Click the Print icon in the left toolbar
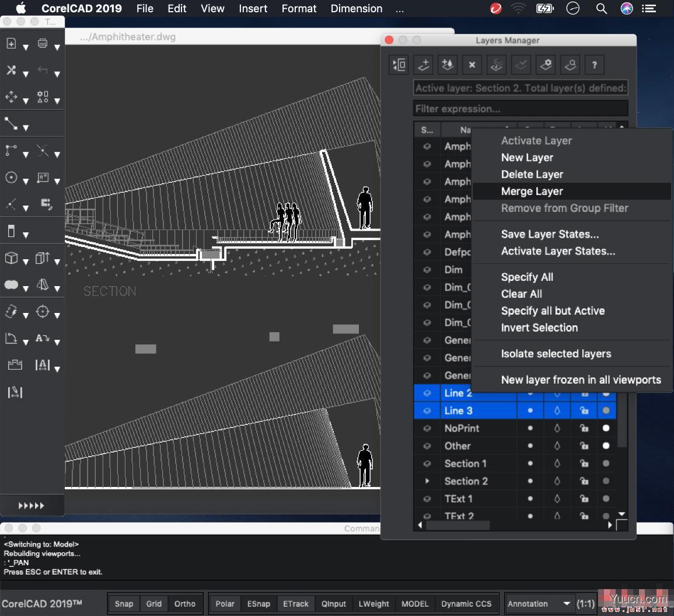 [x=43, y=43]
